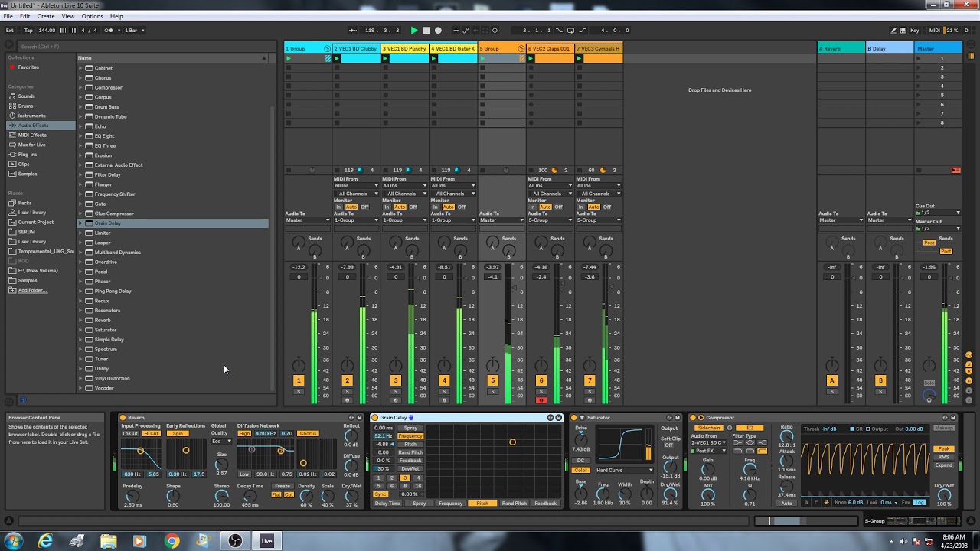Select Clips category in browser
Image resolution: width=980 pixels, height=551 pixels.
(24, 164)
